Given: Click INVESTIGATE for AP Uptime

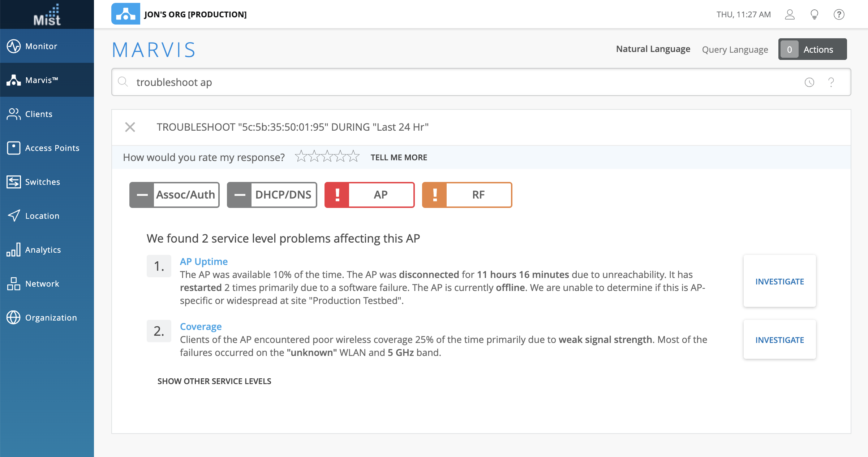Looking at the screenshot, I should (x=779, y=282).
